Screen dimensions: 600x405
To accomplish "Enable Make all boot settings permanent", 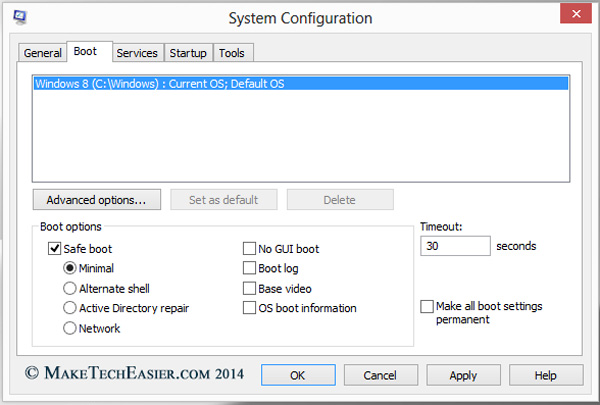I will tap(428, 306).
